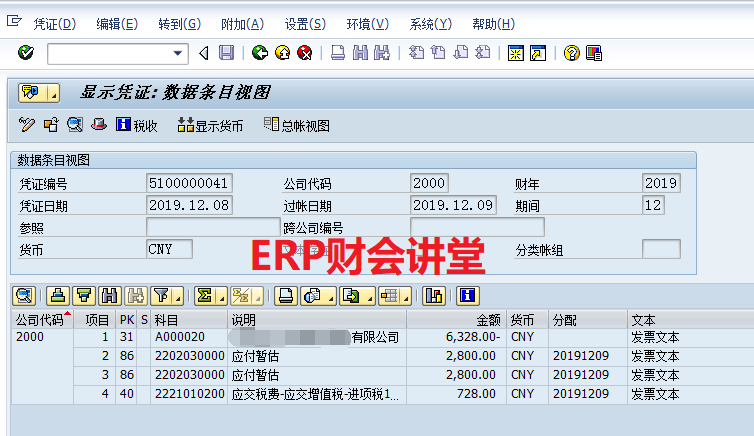Viewport: 754px width, 436px height.
Task: Click the green Back arrow icon
Action: pos(259,53)
